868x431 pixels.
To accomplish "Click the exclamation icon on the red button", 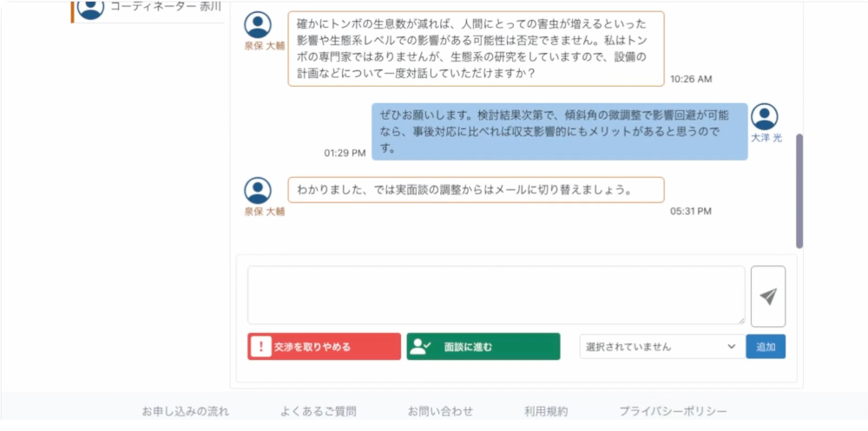I will pos(260,347).
